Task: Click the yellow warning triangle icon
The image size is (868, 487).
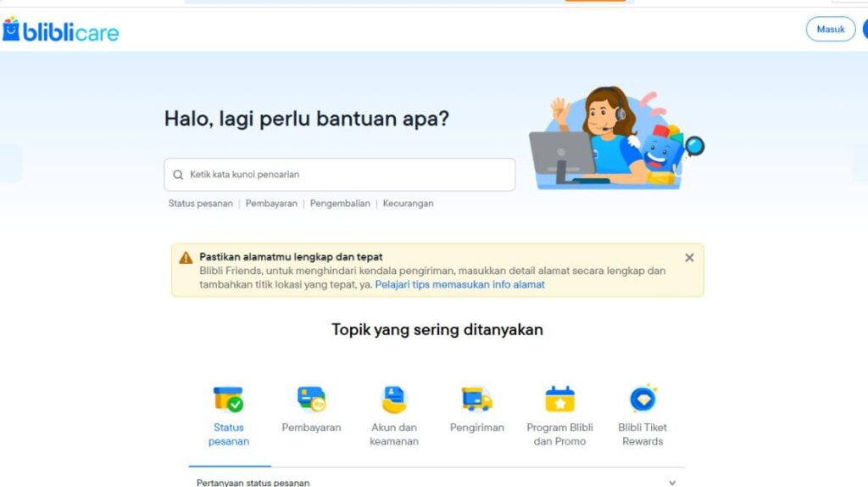Action: [x=186, y=258]
